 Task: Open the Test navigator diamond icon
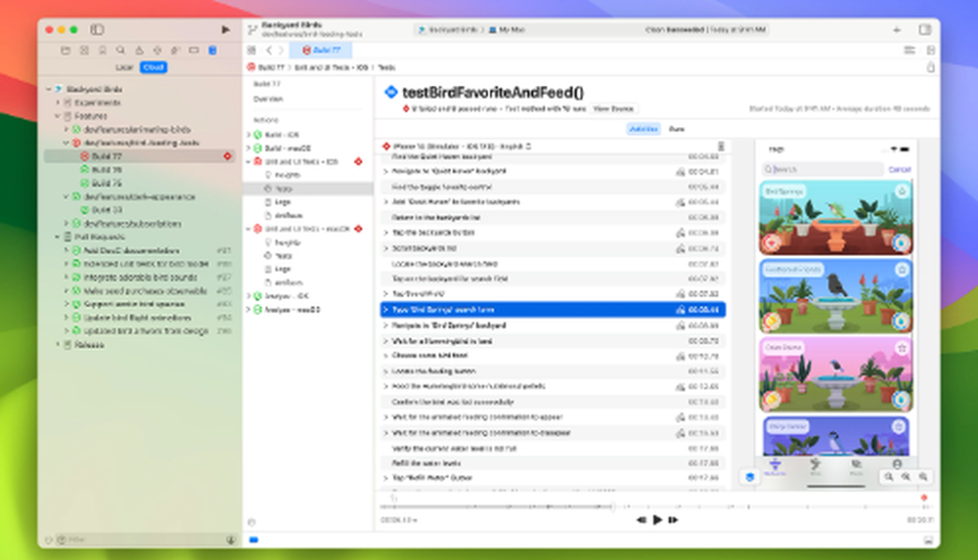coord(157,50)
